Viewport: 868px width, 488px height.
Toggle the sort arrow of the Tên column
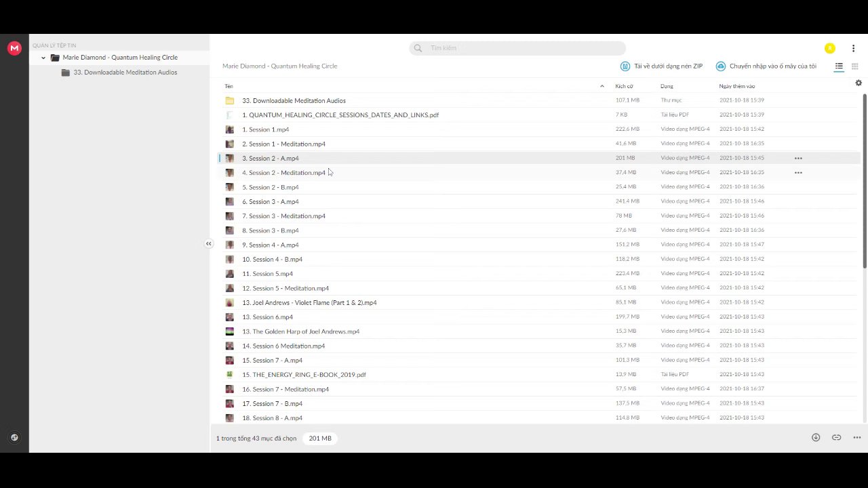pos(601,87)
